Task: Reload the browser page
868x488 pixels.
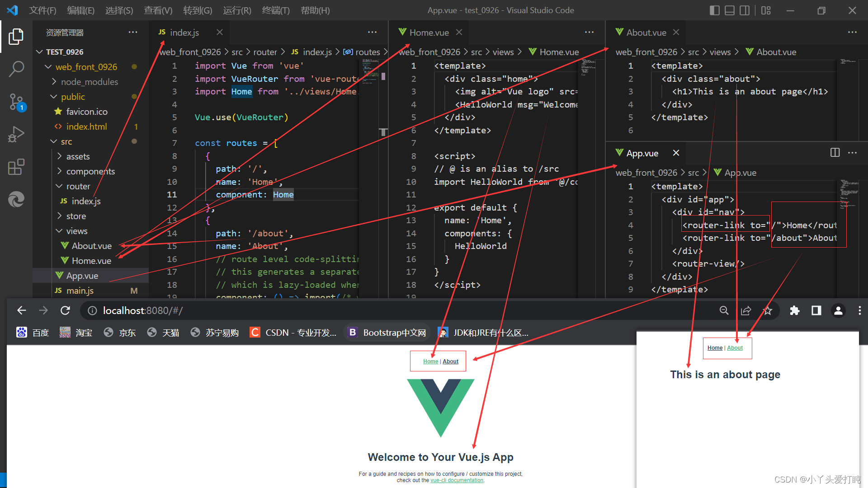Action: (66, 310)
